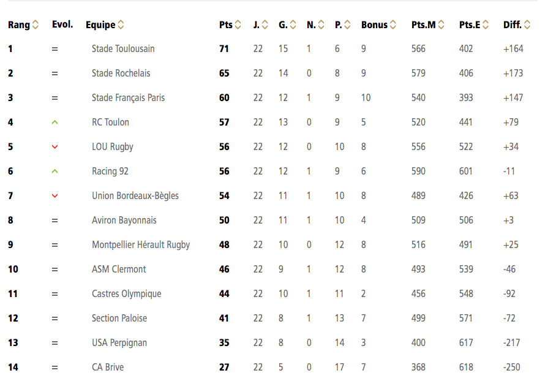Click the red down arrow for LOU Rugby
Viewport: 548px width, 392px height.
[54, 147]
